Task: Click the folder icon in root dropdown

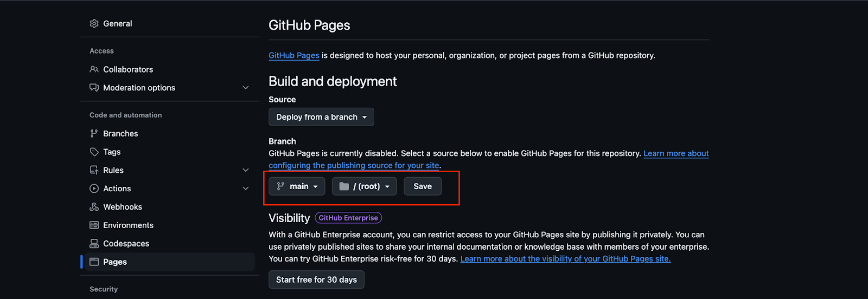Action: click(344, 186)
